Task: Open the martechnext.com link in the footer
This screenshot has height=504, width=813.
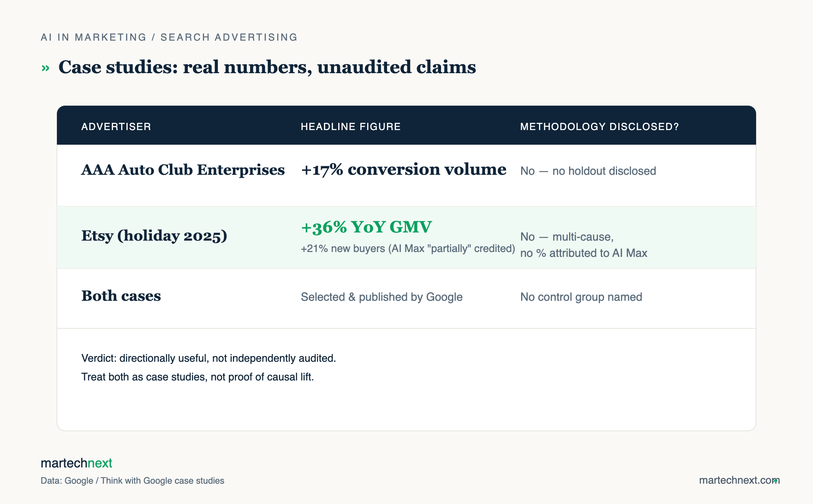Action: tap(739, 480)
